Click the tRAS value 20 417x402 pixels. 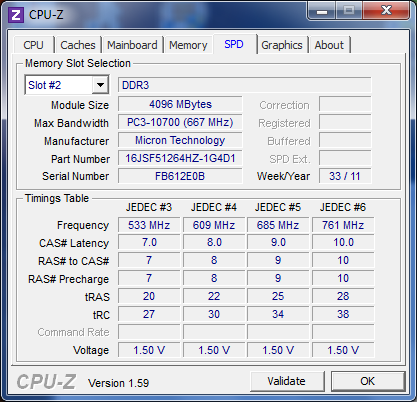(149, 296)
